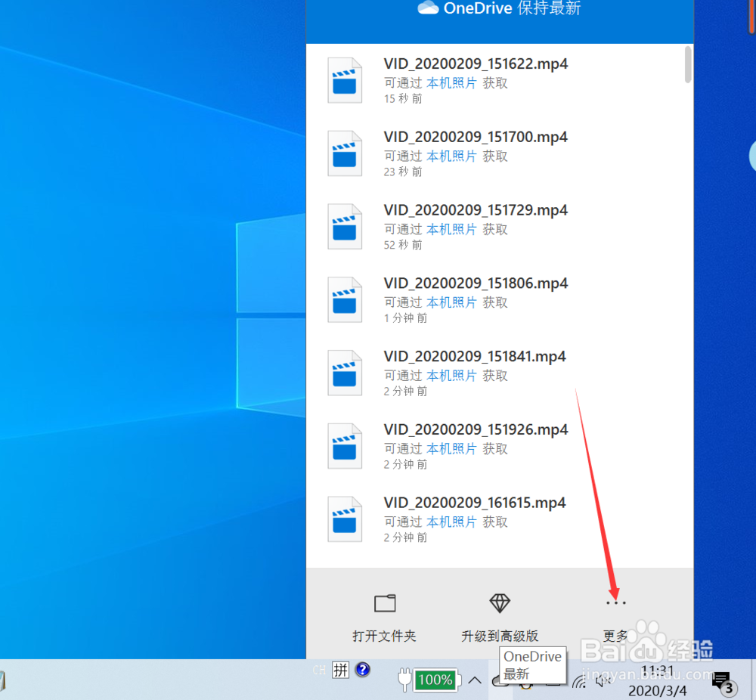Screen dimensions: 756x700
Task: Open 本机照片 link under VID_20200209_151841.mp4
Action: click(x=451, y=376)
